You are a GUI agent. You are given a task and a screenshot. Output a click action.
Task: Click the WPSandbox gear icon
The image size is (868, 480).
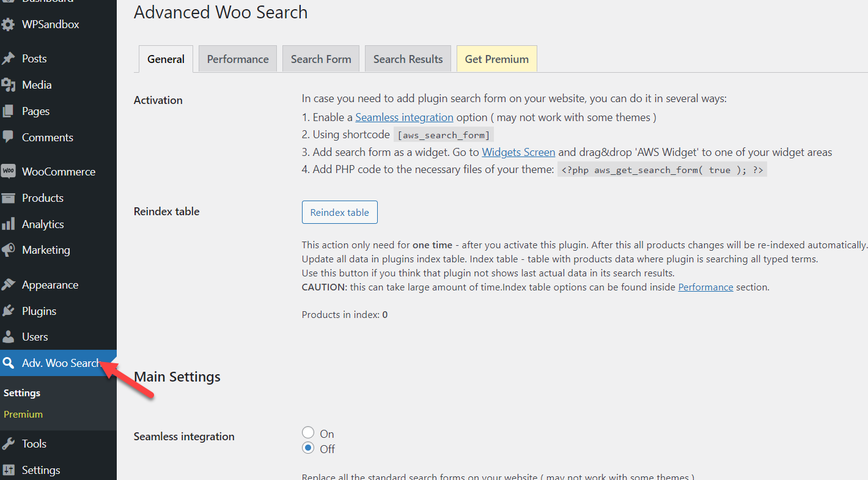pos(8,24)
